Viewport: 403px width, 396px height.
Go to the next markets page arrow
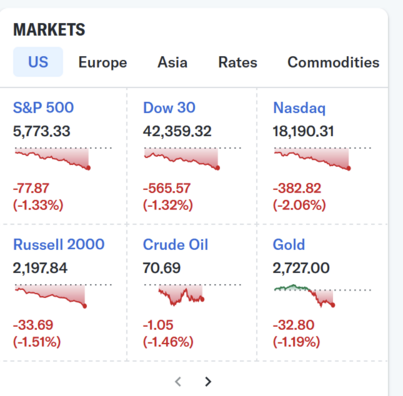[208, 381]
